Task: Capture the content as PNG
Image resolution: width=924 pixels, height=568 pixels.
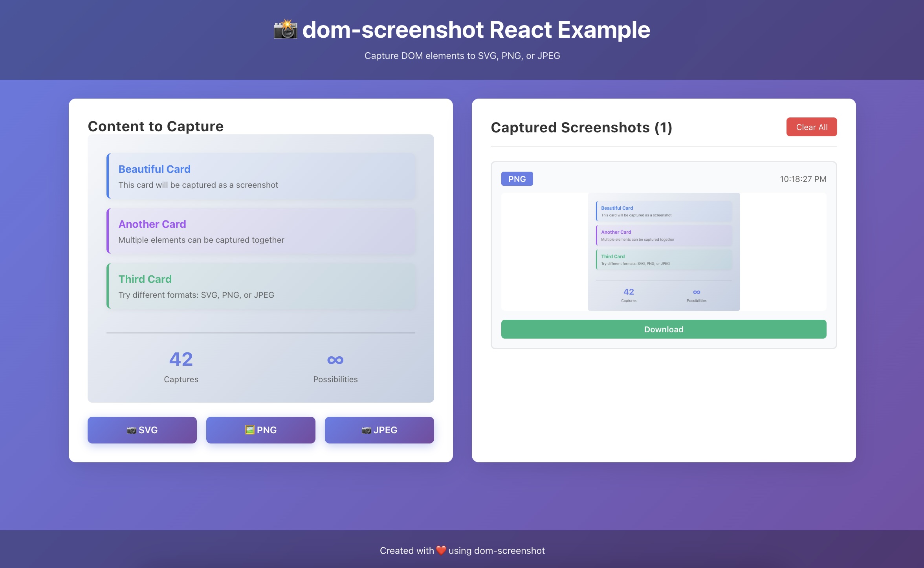Action: coord(260,430)
